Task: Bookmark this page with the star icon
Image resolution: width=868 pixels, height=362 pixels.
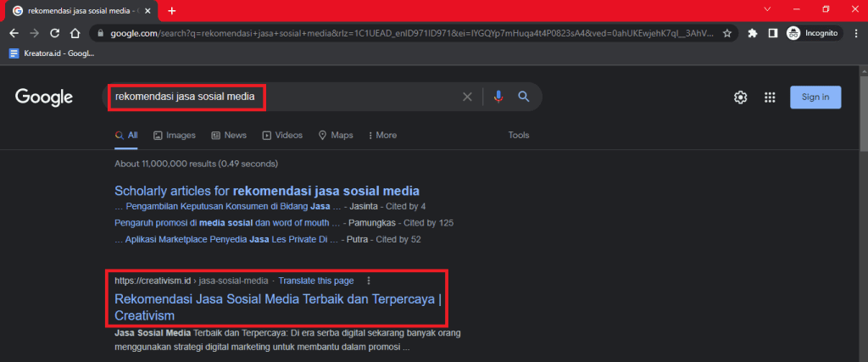Action: pos(727,33)
